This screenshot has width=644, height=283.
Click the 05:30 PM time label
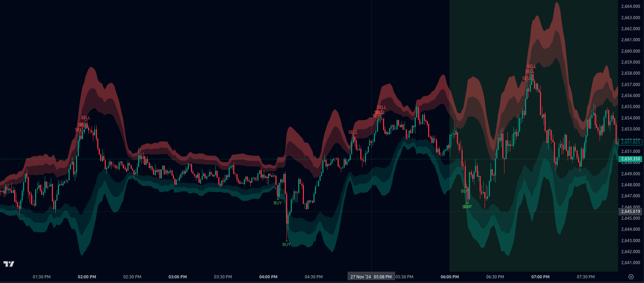click(x=404, y=277)
